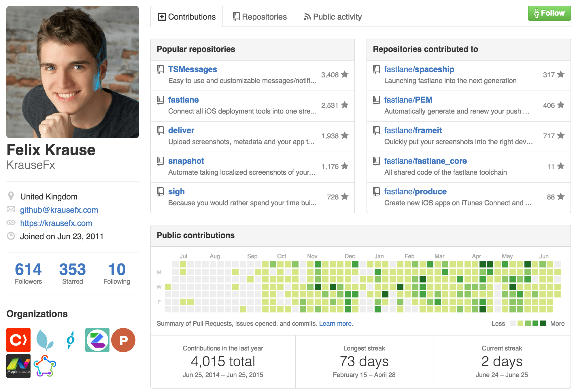
Task: View the 614 Followers list
Action: pos(28,273)
